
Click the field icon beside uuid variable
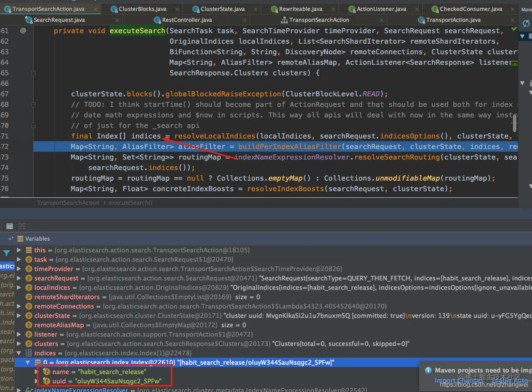pyautogui.click(x=47, y=381)
